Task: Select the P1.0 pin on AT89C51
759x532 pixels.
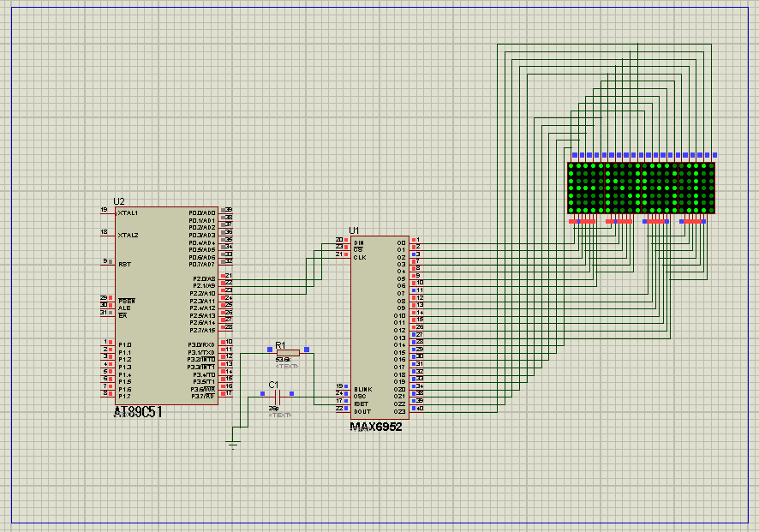Action: pyautogui.click(x=125, y=344)
